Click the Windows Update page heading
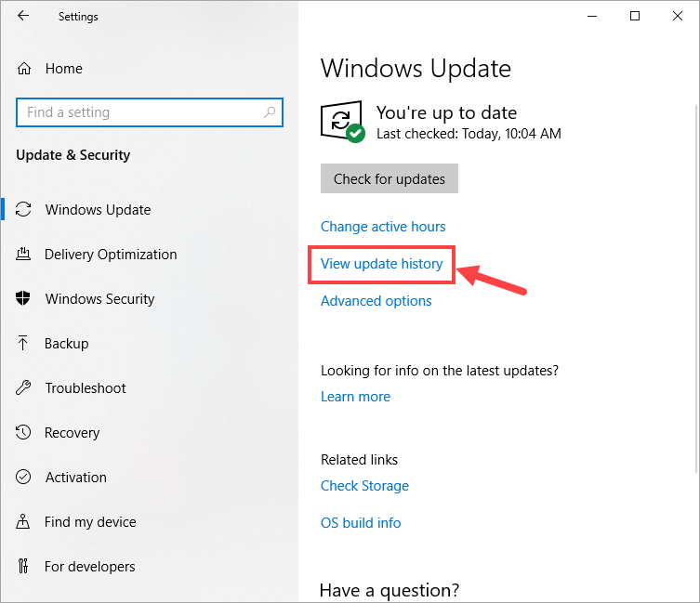 point(416,69)
